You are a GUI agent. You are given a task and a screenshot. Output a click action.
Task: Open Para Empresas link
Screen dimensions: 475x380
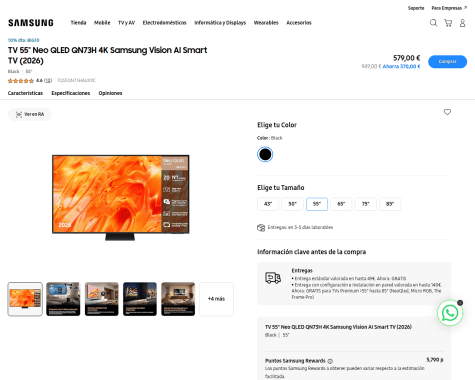(449, 8)
